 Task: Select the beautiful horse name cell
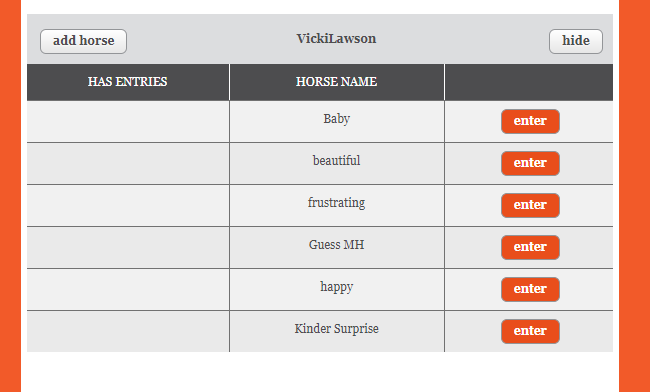point(337,163)
